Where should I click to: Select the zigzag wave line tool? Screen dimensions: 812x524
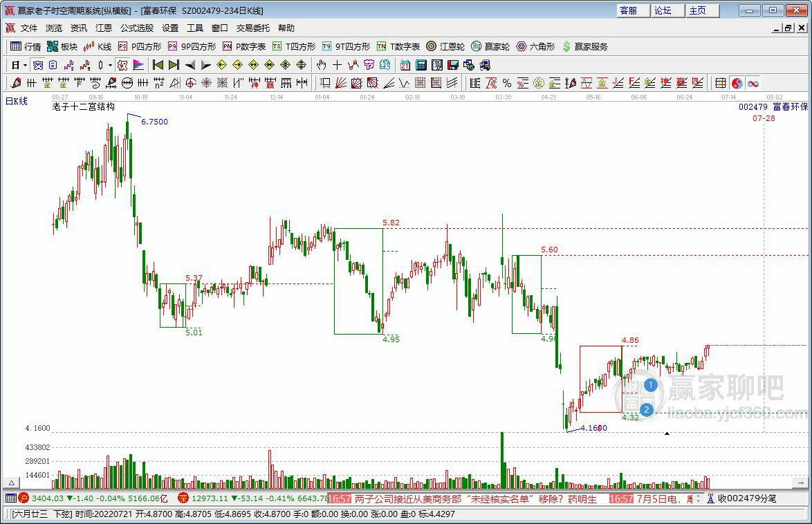[404, 83]
